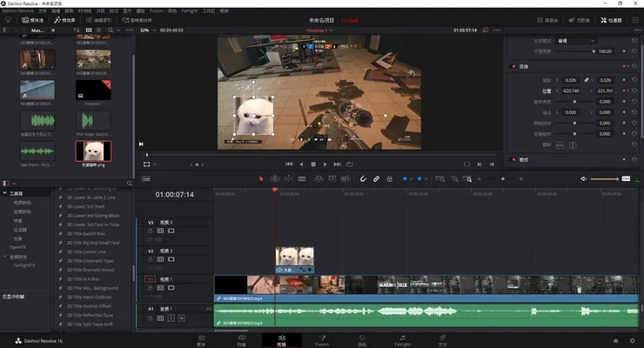Enable Loop playback in transport controls
This screenshot has height=348, width=644.
click(x=349, y=164)
